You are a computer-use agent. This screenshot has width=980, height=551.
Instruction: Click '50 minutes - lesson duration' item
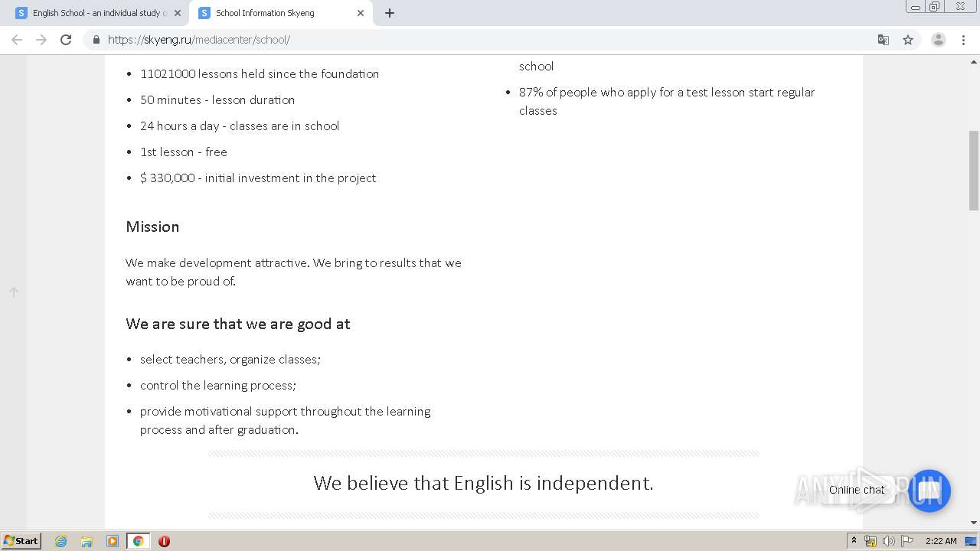click(217, 99)
